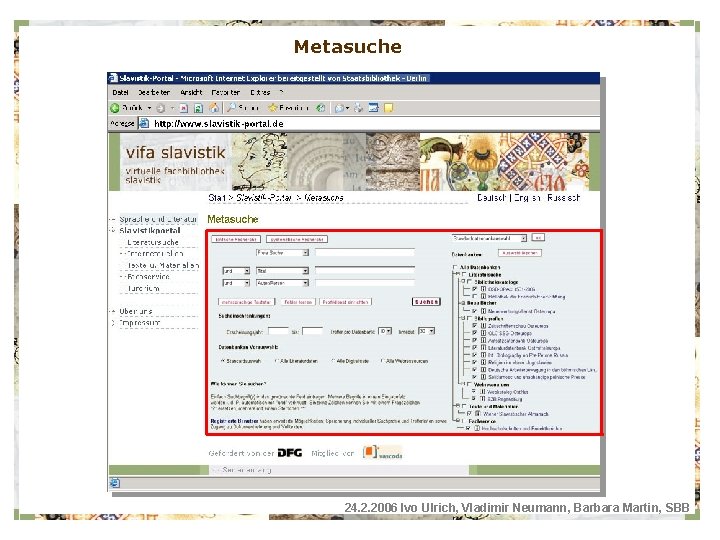Uncheck the Zeitschriftenschau Osteuropa checkbox

[475, 326]
